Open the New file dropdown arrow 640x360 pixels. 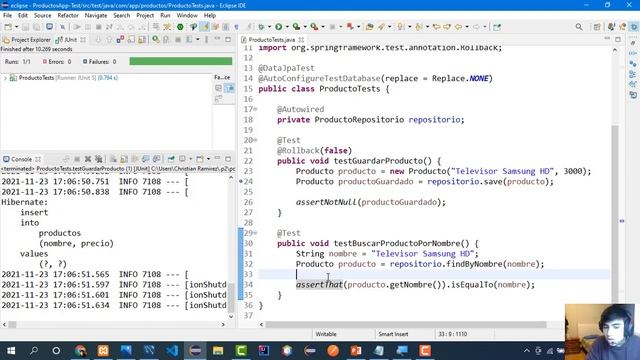[16, 27]
